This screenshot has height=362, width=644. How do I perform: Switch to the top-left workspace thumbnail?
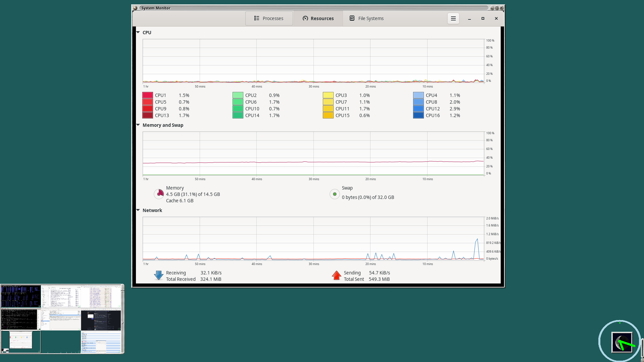pyautogui.click(x=21, y=296)
